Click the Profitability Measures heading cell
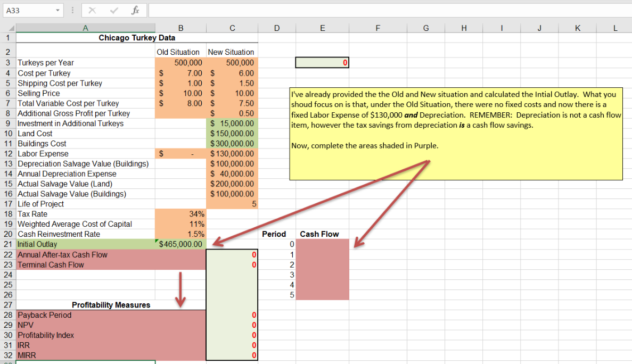This screenshot has width=632, height=364. tap(111, 305)
